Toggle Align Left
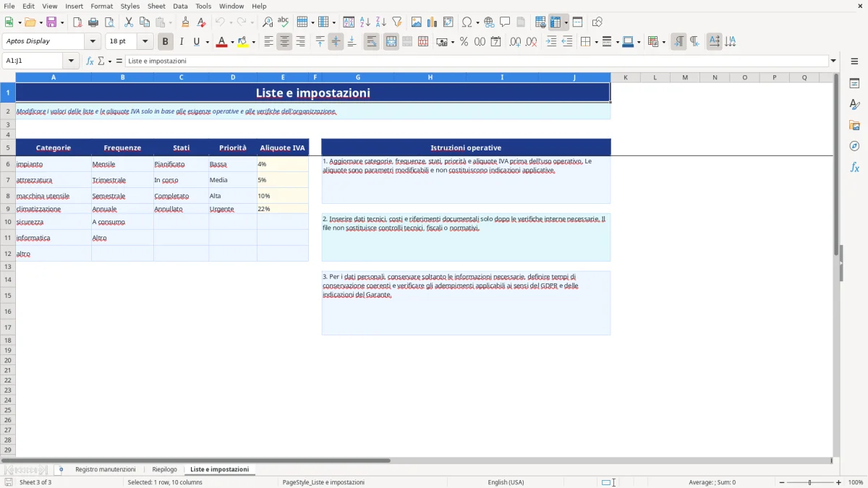The image size is (868, 488). pyautogui.click(x=268, y=42)
